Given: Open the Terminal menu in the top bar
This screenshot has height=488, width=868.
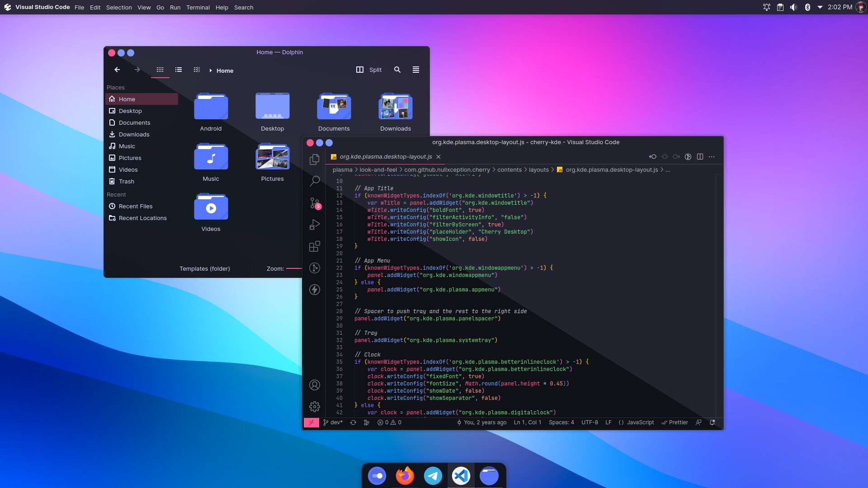Looking at the screenshot, I should pos(198,7).
